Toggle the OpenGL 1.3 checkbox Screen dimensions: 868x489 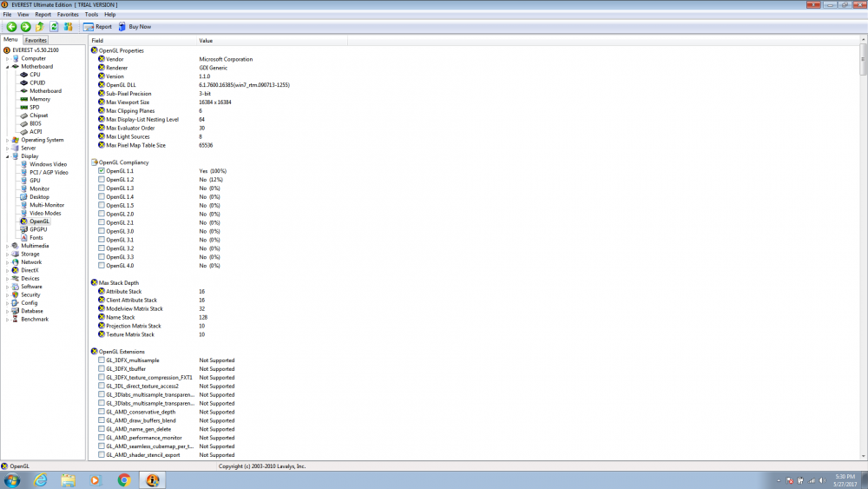pos(102,188)
